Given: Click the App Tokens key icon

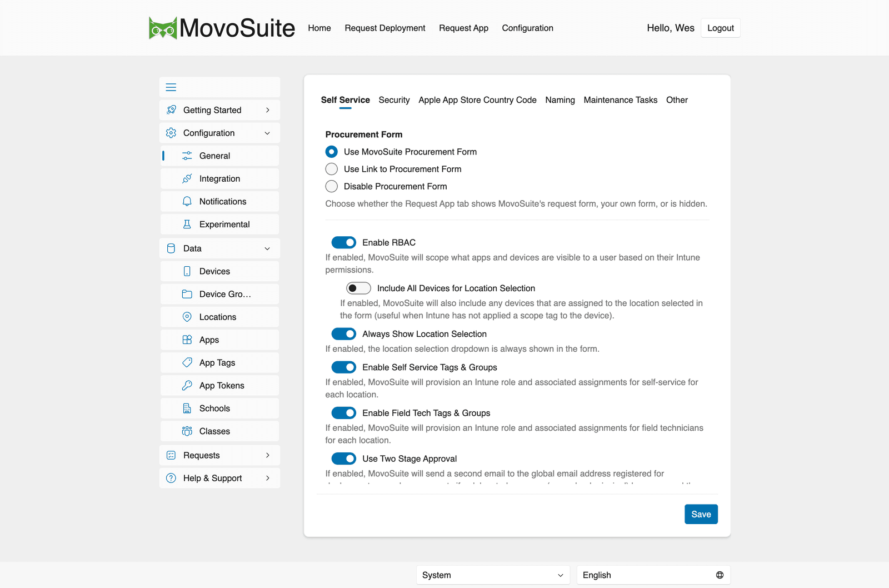Looking at the screenshot, I should [x=187, y=385].
